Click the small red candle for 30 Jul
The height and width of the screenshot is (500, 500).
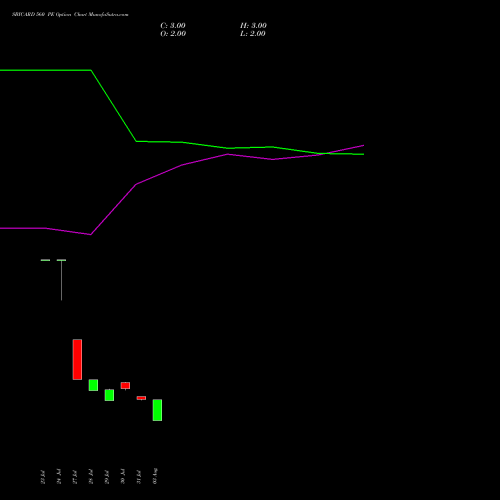[x=125, y=386]
